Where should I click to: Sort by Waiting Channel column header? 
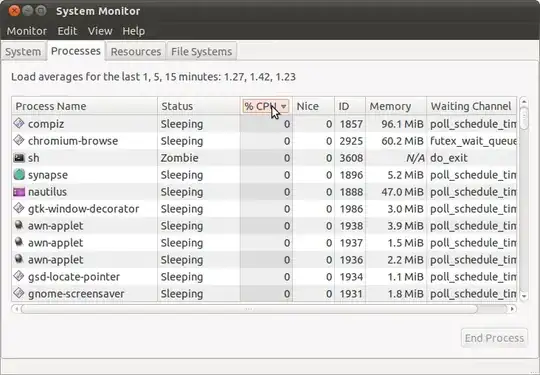click(x=471, y=106)
